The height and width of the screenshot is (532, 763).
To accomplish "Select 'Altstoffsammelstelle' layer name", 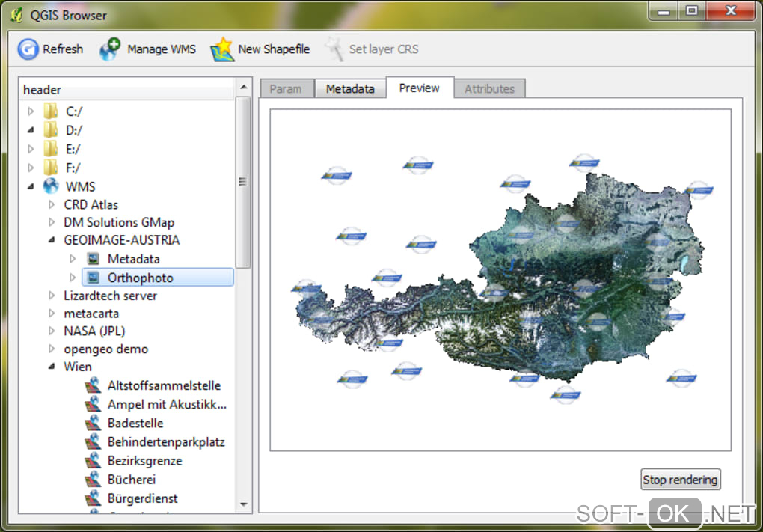I will [164, 385].
